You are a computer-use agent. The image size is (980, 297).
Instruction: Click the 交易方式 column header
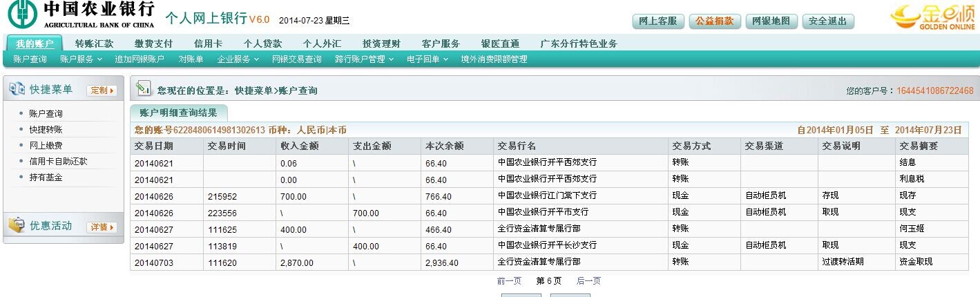(x=705, y=146)
